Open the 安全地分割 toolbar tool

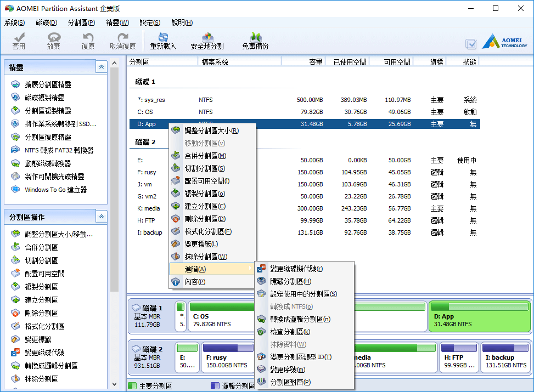[207, 41]
